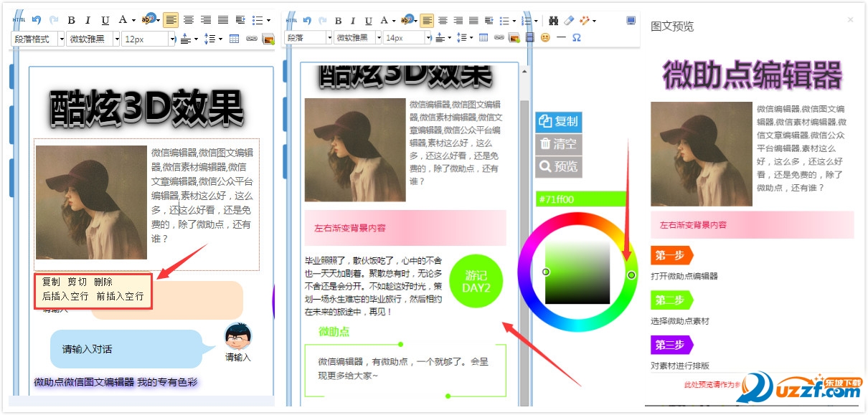Open HTML source view in middle editor
868x415 pixels.
click(291, 20)
